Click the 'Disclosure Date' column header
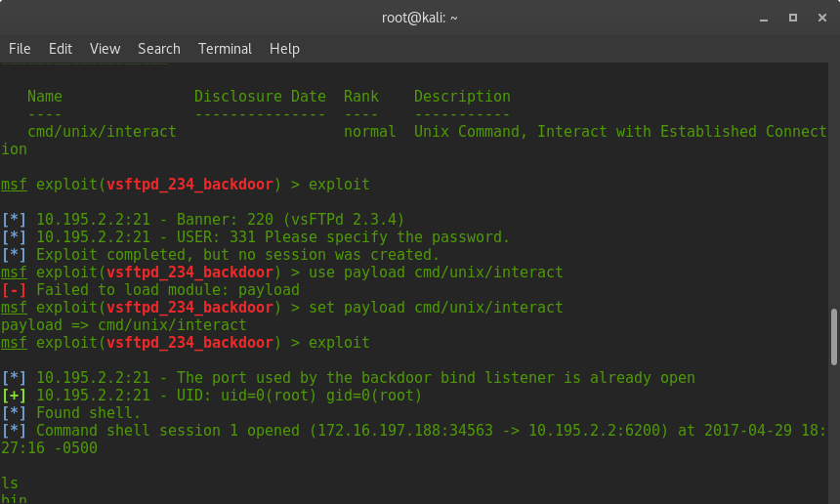This screenshot has height=504, width=840. [x=260, y=97]
